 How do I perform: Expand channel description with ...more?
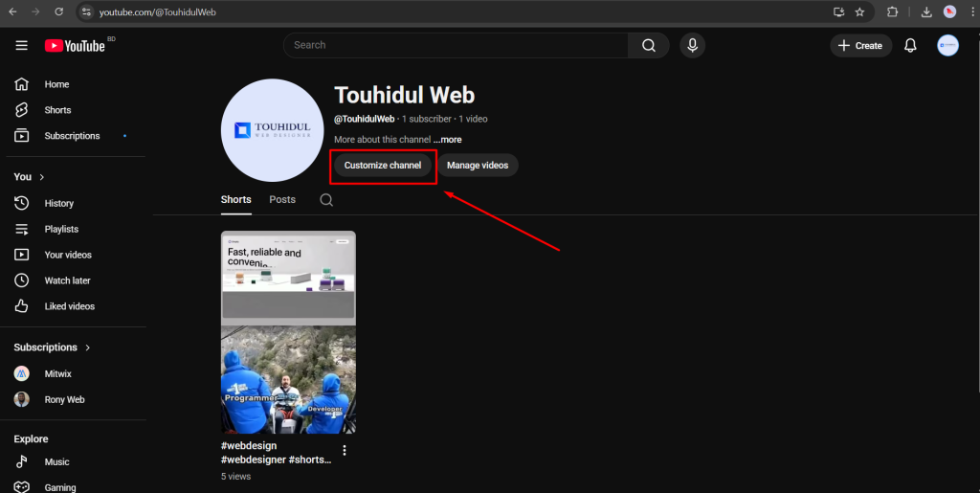tap(448, 140)
